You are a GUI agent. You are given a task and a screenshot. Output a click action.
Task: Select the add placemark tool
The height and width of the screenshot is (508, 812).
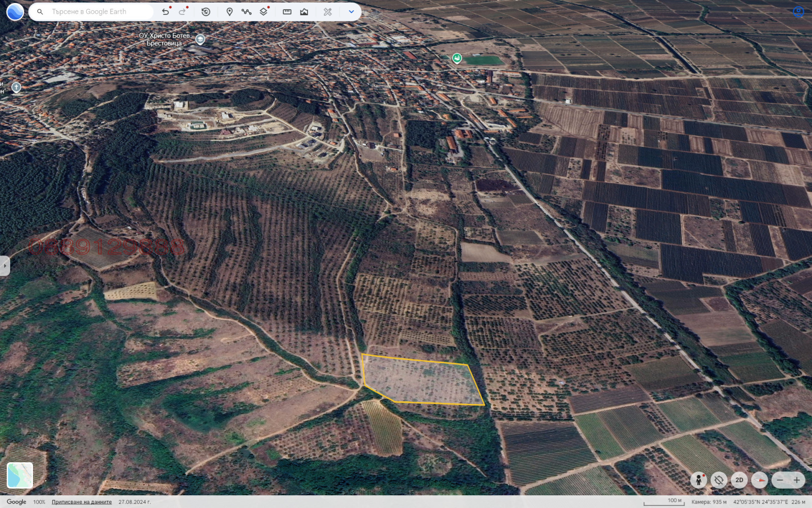pos(229,12)
